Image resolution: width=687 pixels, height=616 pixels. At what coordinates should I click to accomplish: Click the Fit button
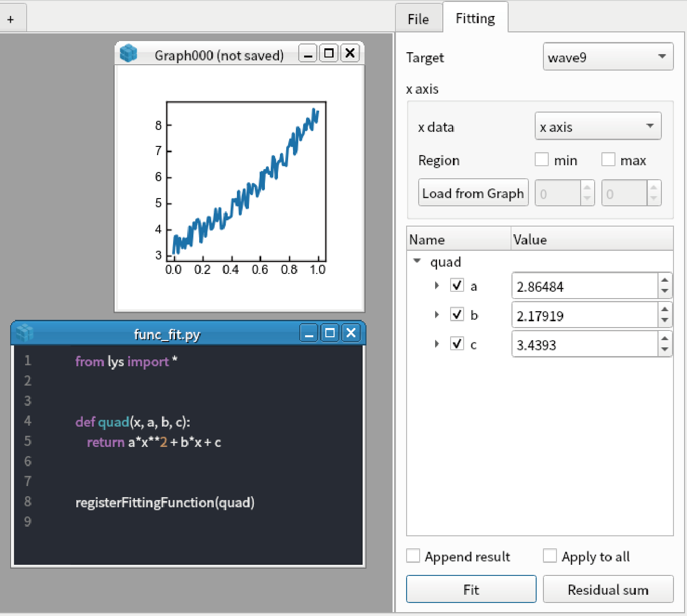click(471, 589)
